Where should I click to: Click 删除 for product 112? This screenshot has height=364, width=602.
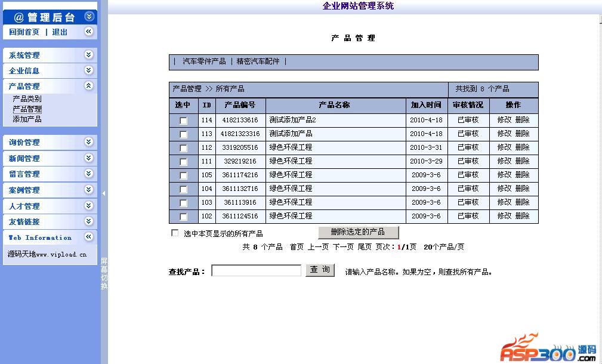523,147
